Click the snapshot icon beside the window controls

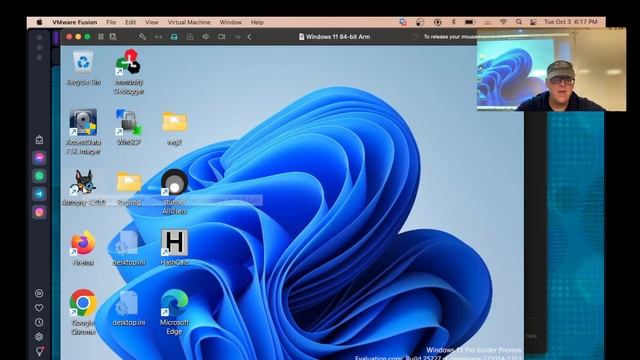click(113, 37)
